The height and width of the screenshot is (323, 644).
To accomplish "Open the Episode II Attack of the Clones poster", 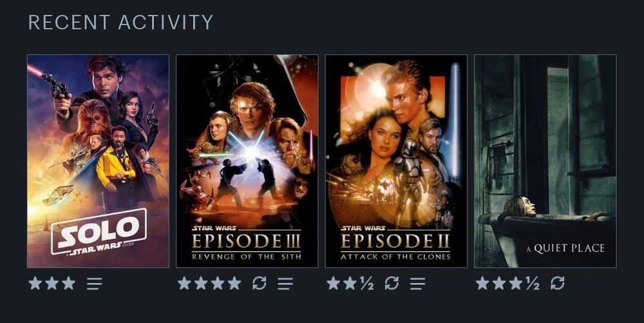I will 396,161.
